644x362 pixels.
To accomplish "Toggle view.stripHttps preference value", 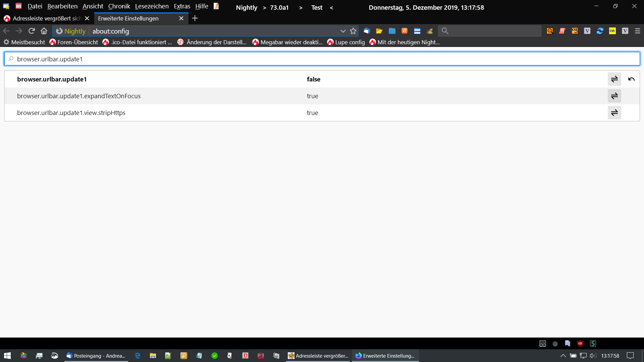I will coord(614,113).
